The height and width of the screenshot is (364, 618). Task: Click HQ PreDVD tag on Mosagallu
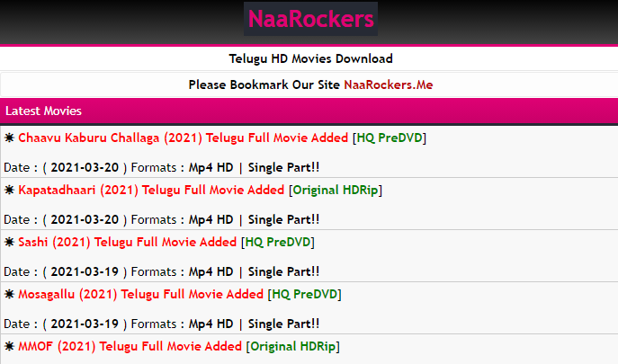(x=305, y=294)
